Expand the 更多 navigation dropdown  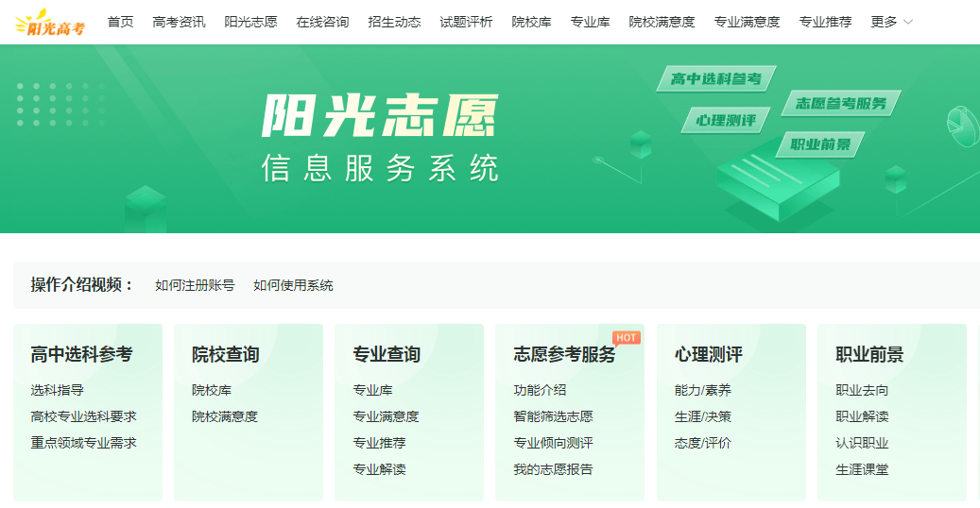[x=892, y=22]
